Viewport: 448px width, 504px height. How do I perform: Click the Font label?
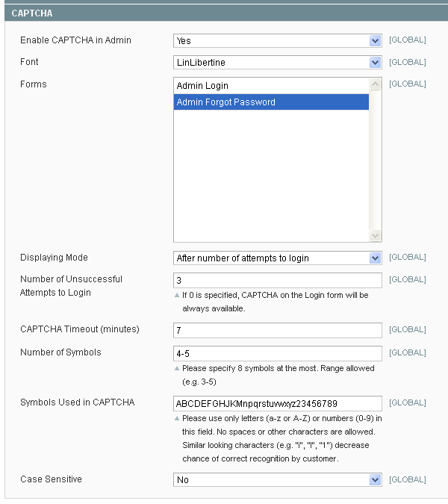(x=29, y=62)
